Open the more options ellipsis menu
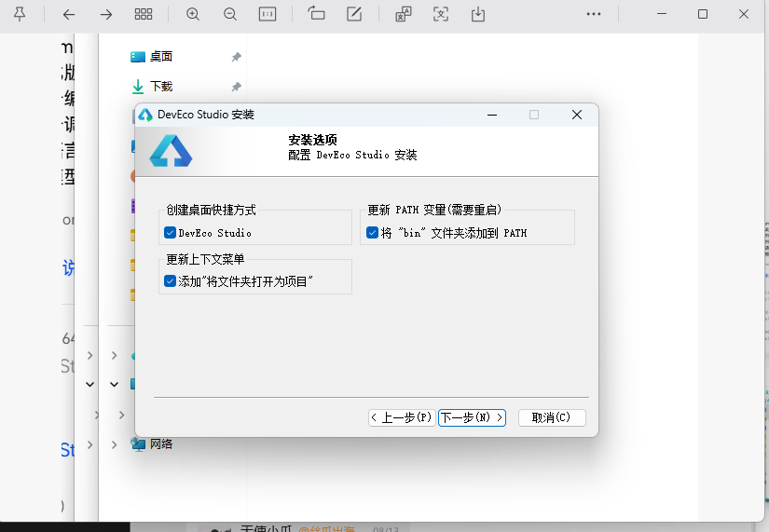769x532 pixels. tap(594, 14)
